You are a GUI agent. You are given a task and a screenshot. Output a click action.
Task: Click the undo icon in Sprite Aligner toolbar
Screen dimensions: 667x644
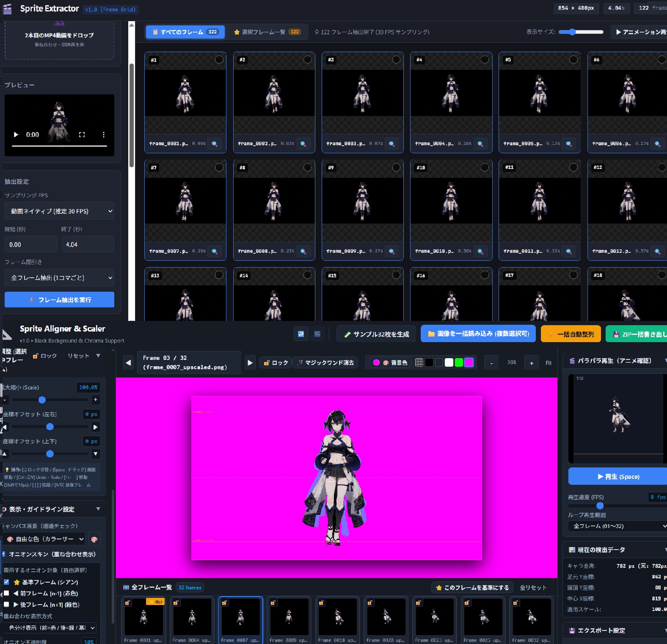301,334
